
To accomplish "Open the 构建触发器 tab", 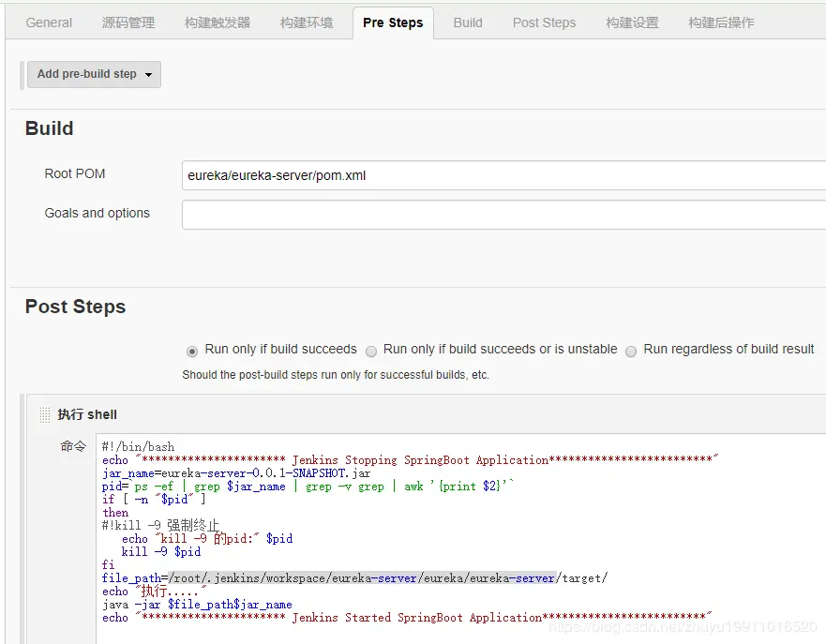I will 217,22.
